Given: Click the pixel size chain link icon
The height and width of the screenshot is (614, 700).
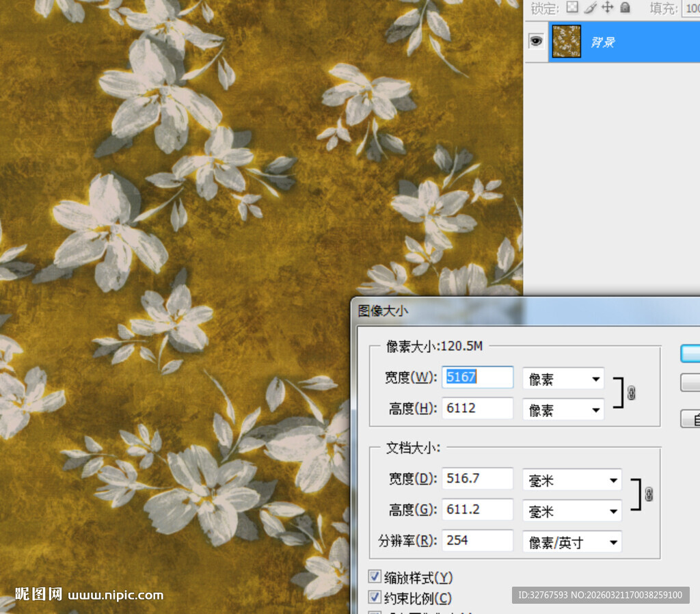Looking at the screenshot, I should coord(631,392).
